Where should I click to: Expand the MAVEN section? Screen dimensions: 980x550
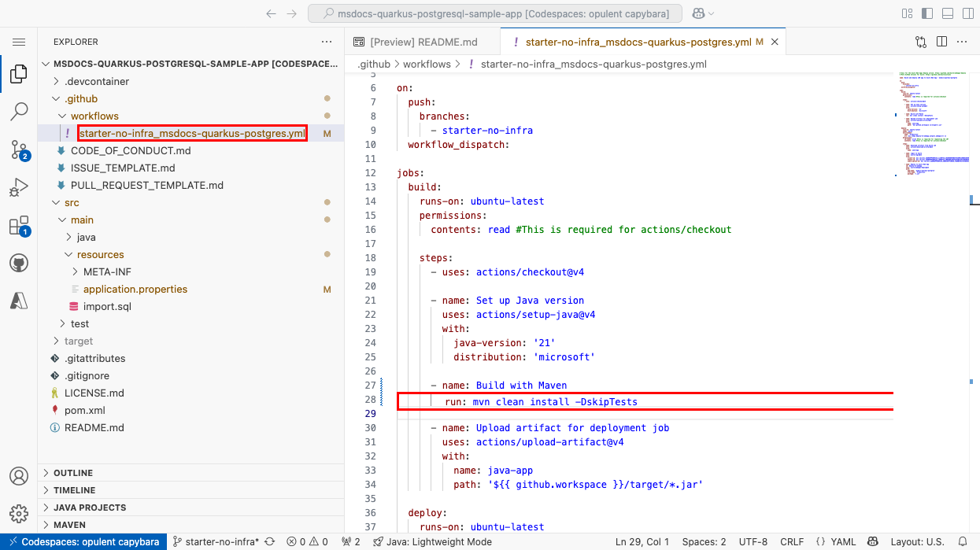coord(190,525)
